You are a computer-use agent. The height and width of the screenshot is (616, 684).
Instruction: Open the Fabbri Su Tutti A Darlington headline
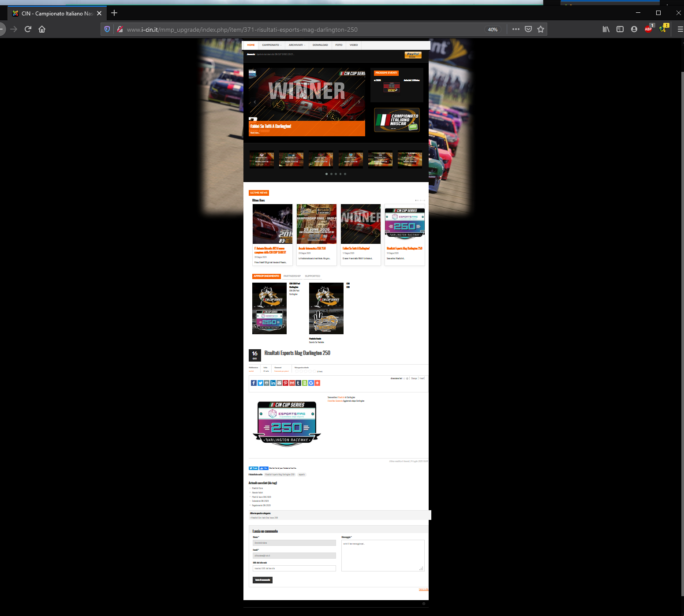[271, 126]
